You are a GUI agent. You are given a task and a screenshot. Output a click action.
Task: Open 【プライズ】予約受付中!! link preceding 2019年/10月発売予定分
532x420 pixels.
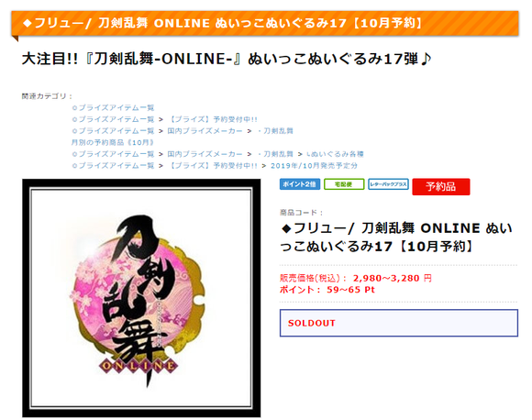213,166
